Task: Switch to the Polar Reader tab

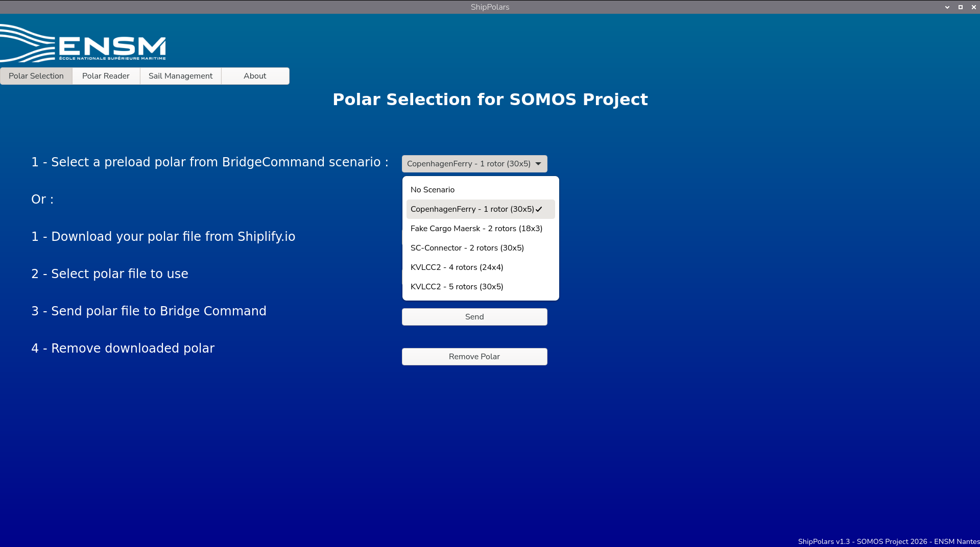Action: click(106, 76)
